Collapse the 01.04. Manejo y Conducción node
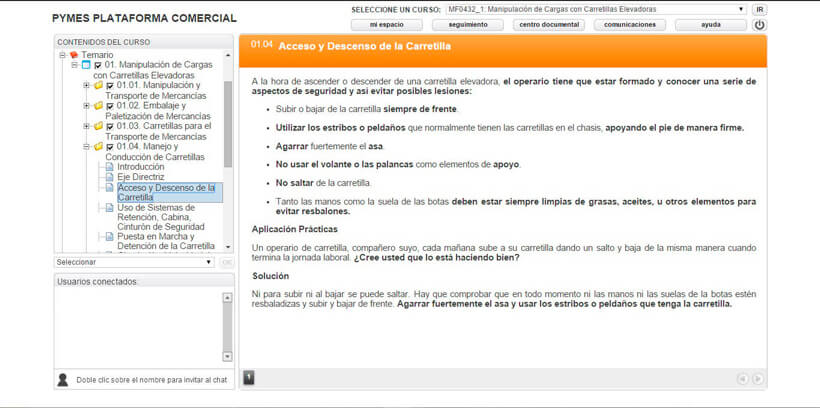This screenshot has height=408, width=820. click(87, 146)
